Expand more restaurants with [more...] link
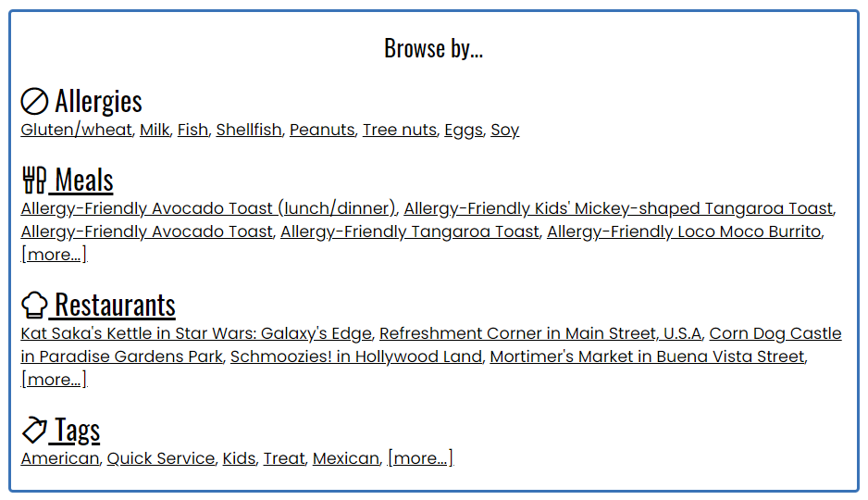Screen dimensions: 868x500 (x=54, y=380)
